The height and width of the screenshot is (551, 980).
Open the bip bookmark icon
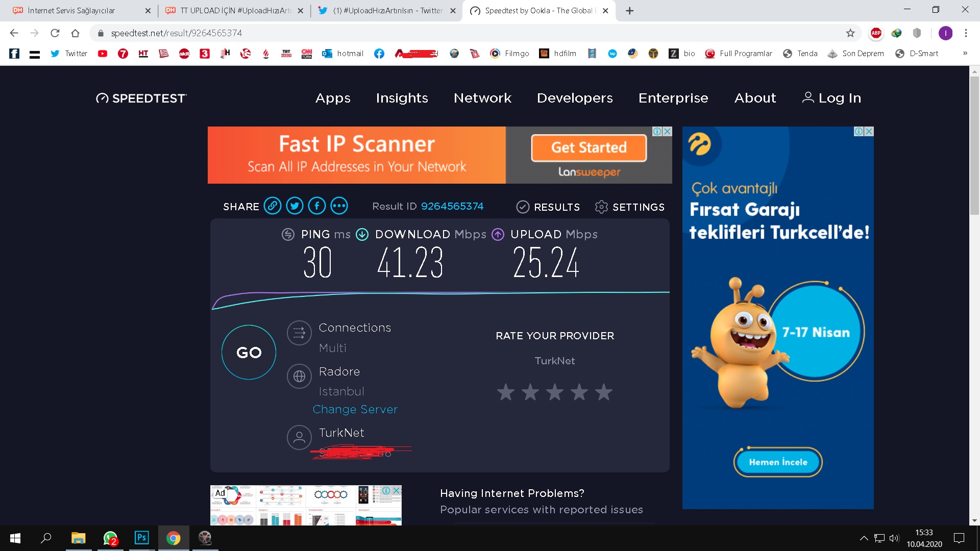tap(612, 54)
